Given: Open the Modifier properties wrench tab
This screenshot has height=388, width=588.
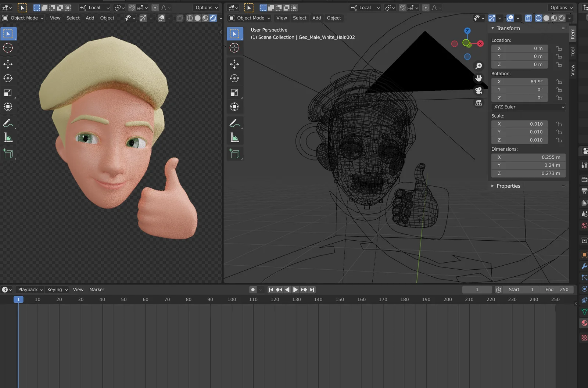Looking at the screenshot, I should (584, 266).
